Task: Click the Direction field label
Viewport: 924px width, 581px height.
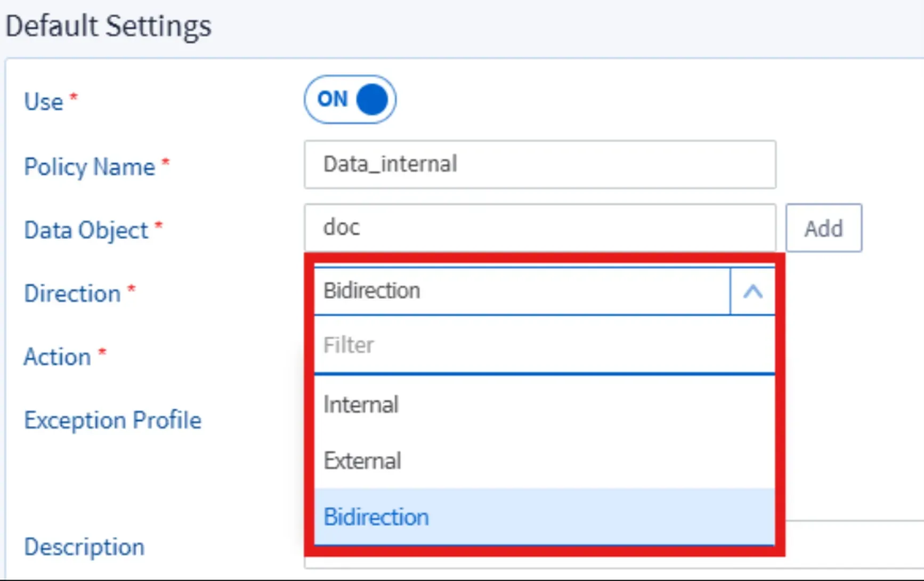Action: coord(72,294)
